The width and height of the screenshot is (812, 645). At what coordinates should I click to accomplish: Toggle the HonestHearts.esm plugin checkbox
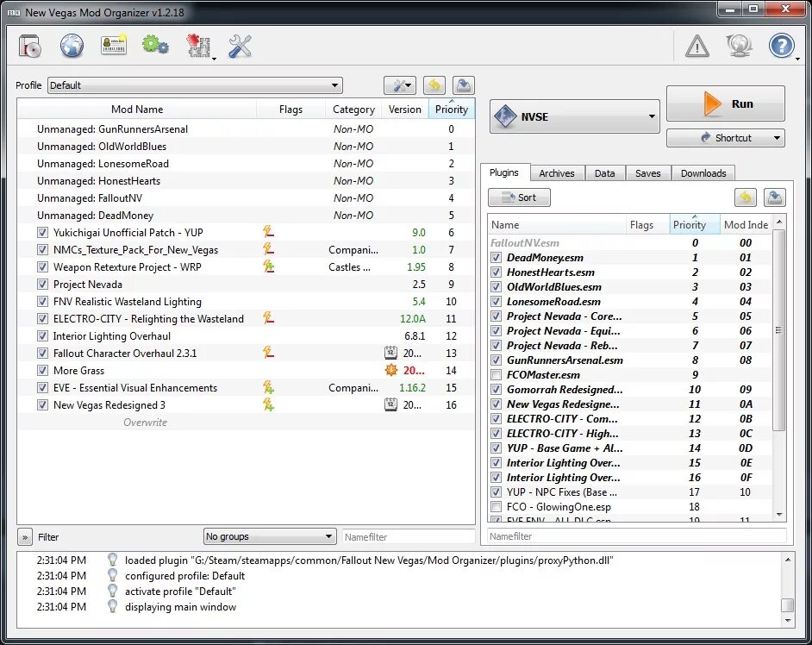click(x=497, y=272)
